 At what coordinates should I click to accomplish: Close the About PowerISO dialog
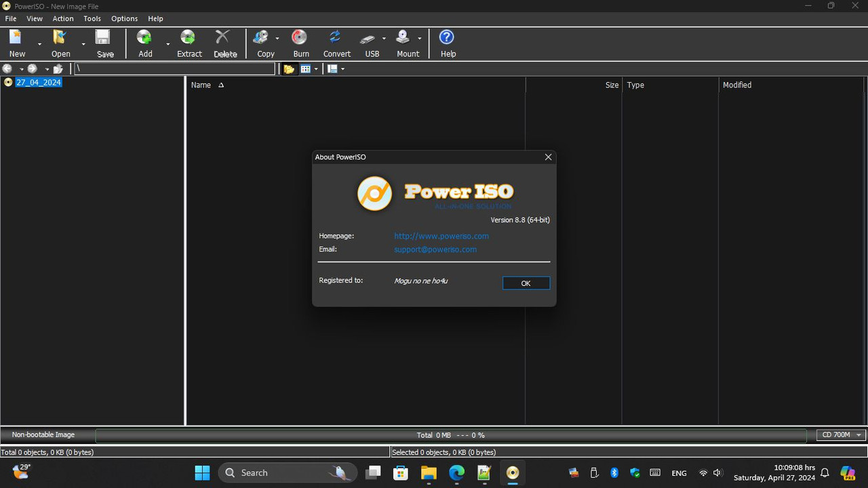548,157
